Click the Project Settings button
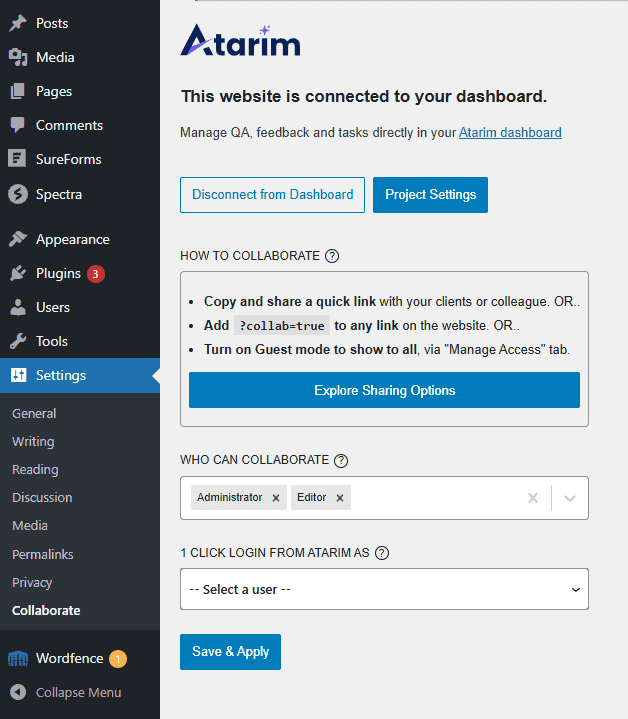Image resolution: width=628 pixels, height=719 pixels. (x=430, y=195)
